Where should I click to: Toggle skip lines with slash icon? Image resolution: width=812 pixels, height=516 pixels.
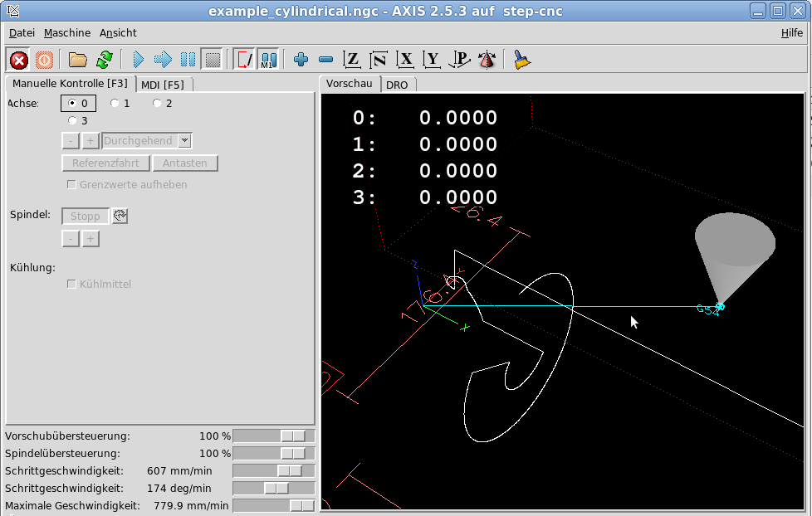click(244, 60)
